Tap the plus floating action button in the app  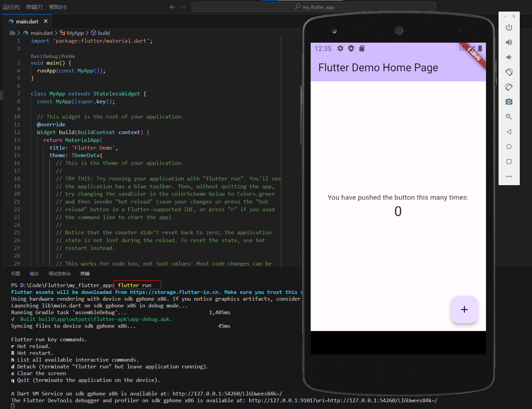tap(464, 309)
